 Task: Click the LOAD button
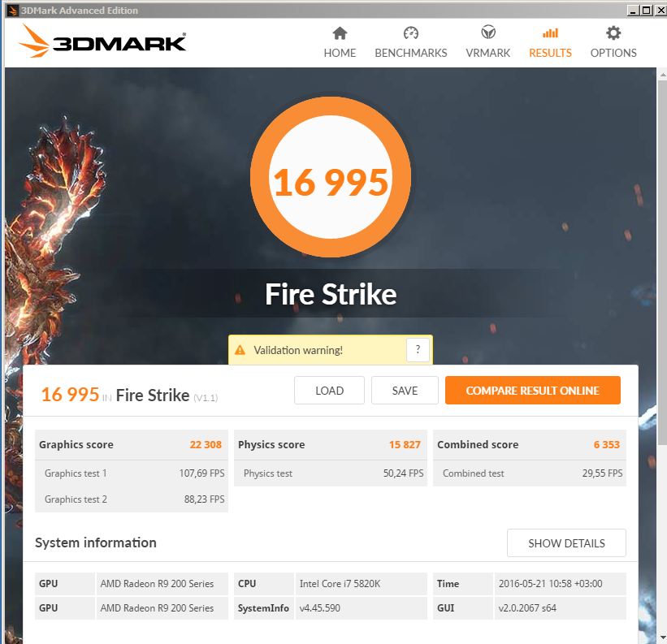[x=329, y=391]
